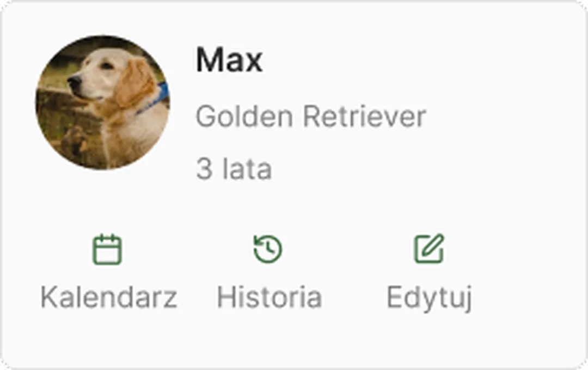
Task: Select the pet name Max
Action: [x=229, y=59]
